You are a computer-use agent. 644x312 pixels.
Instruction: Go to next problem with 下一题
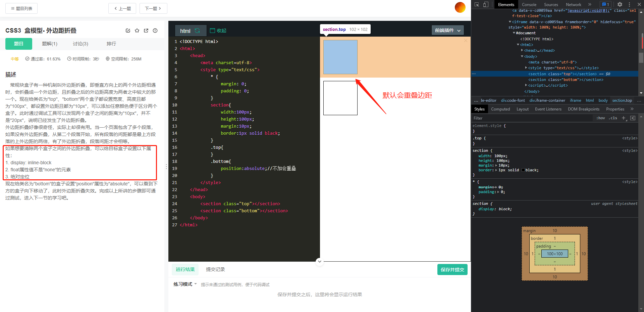click(153, 8)
